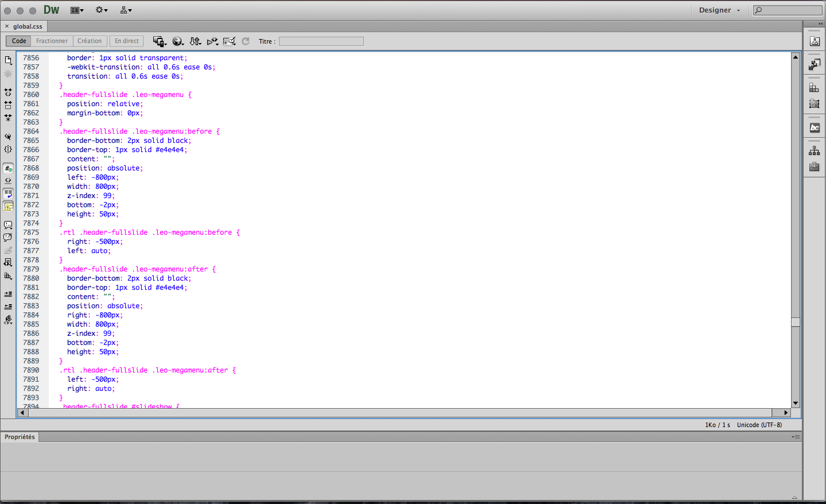The width and height of the screenshot is (826, 504).
Task: Click the vertical scrollbar up arrow
Action: (796, 57)
